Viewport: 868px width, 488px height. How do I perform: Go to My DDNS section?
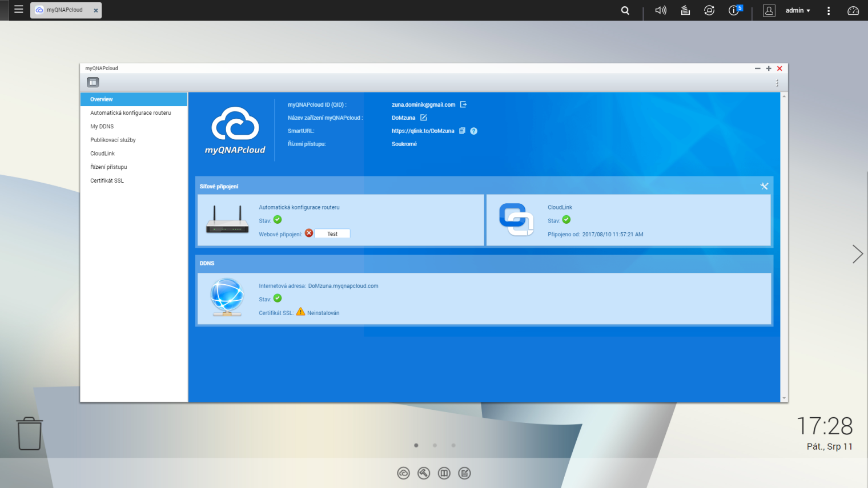click(x=134, y=127)
